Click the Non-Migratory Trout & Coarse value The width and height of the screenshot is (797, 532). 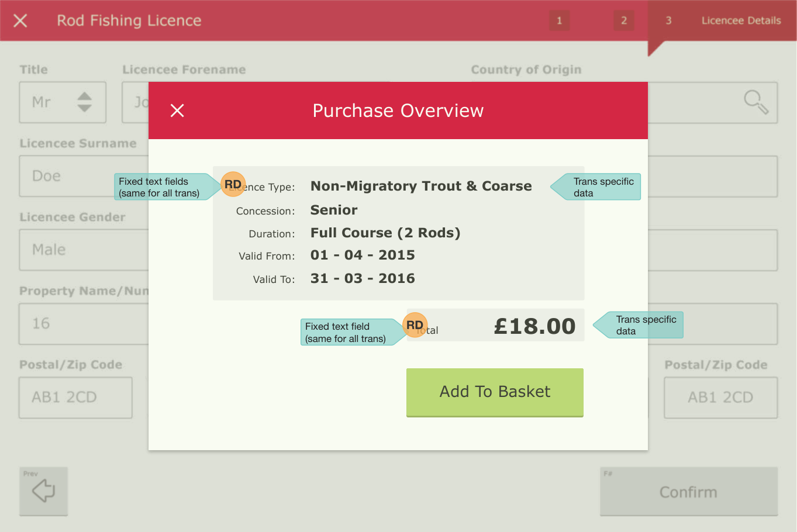421,186
